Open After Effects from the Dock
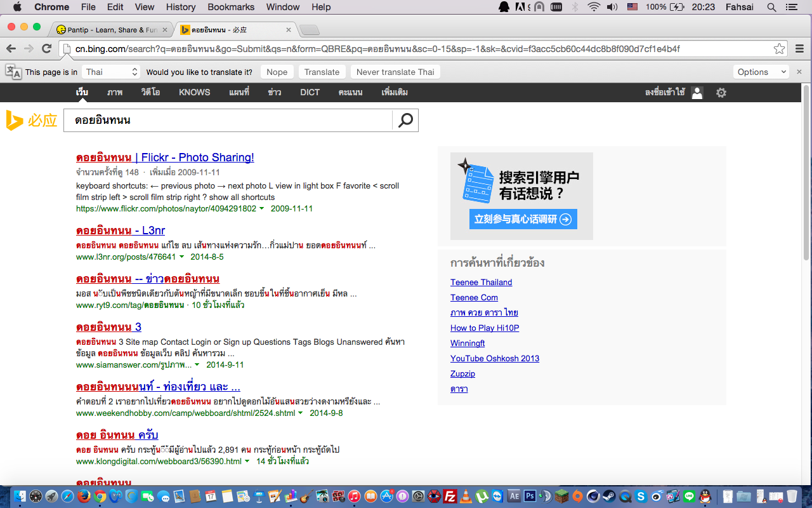 [514, 496]
